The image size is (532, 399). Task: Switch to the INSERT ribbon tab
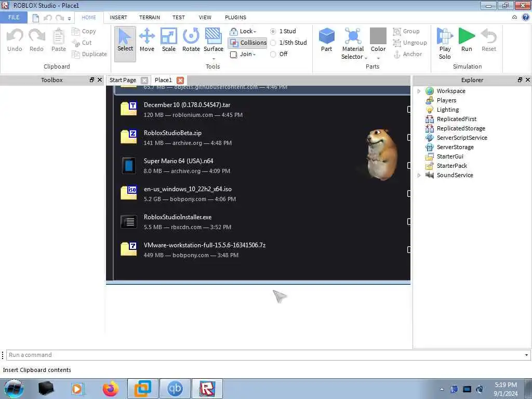point(118,18)
